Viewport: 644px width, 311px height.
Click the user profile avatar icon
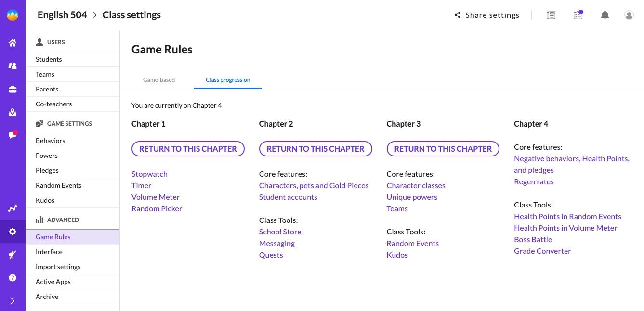pyautogui.click(x=629, y=15)
